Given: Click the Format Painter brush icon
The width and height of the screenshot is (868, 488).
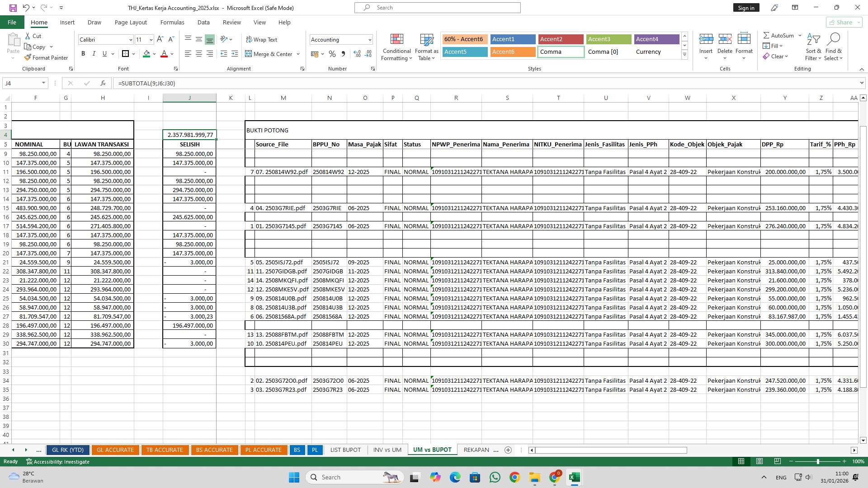Looking at the screenshot, I should click(x=28, y=57).
